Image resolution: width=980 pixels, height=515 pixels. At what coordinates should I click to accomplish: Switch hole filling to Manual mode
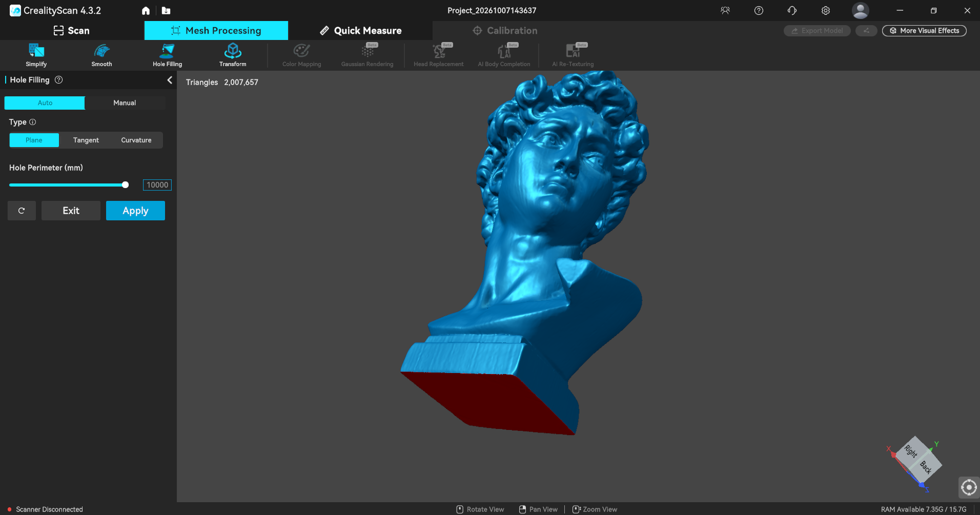coord(125,103)
